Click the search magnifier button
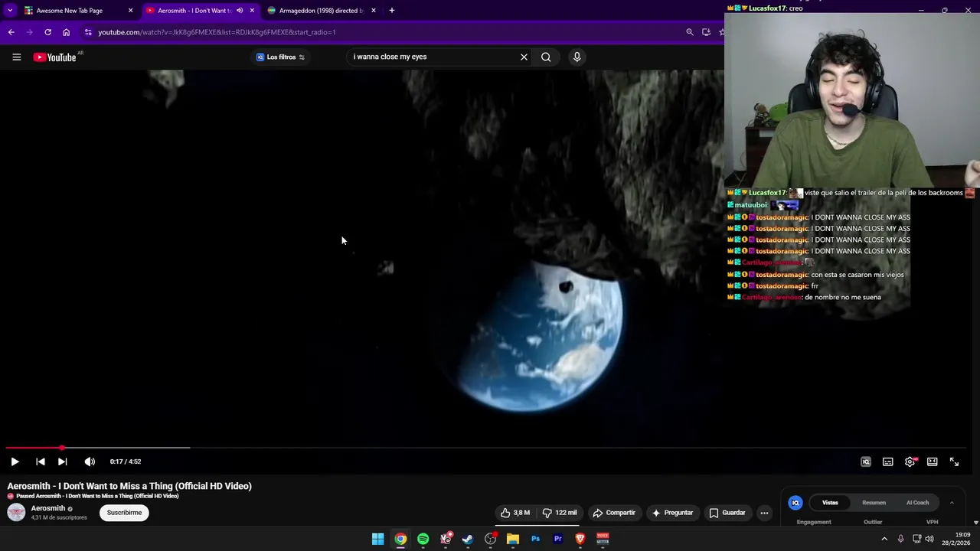The image size is (980, 551). (x=546, y=57)
